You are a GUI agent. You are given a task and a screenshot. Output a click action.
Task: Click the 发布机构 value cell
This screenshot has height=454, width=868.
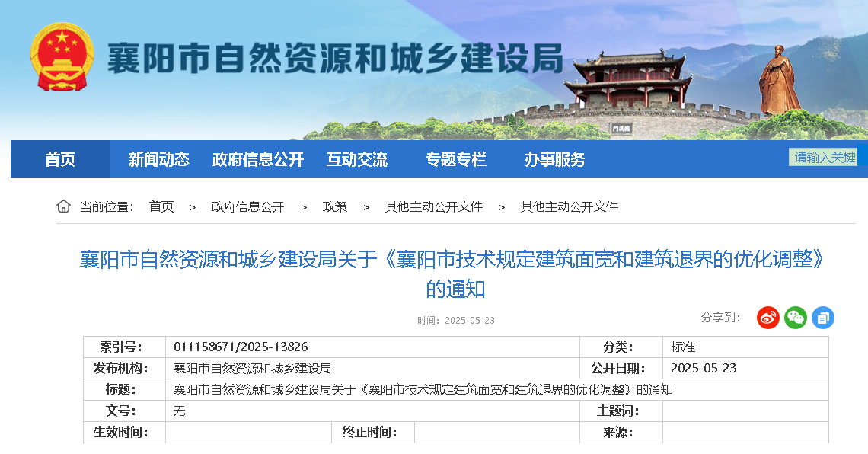[372, 368]
